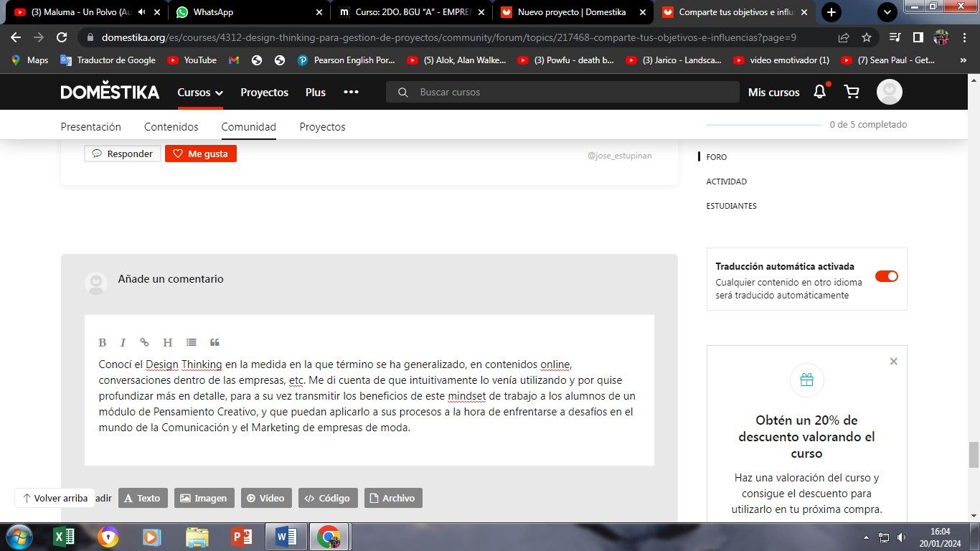Expand the Cursos dropdown menu
The width and height of the screenshot is (980, 551).
200,92
